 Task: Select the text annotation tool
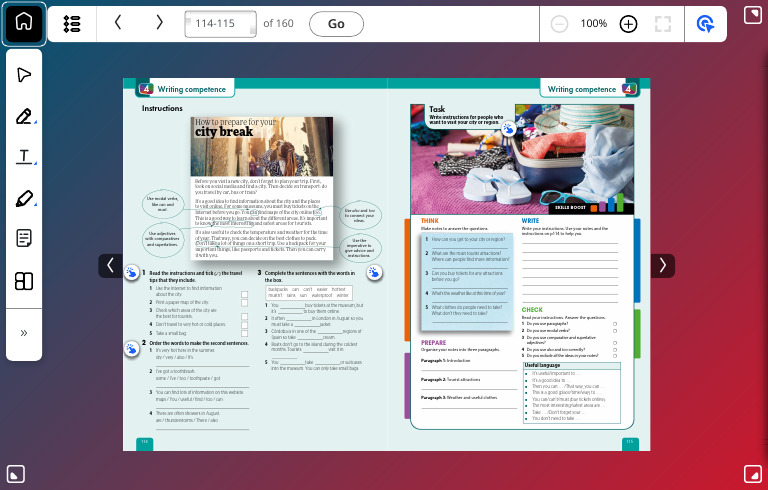point(24,157)
